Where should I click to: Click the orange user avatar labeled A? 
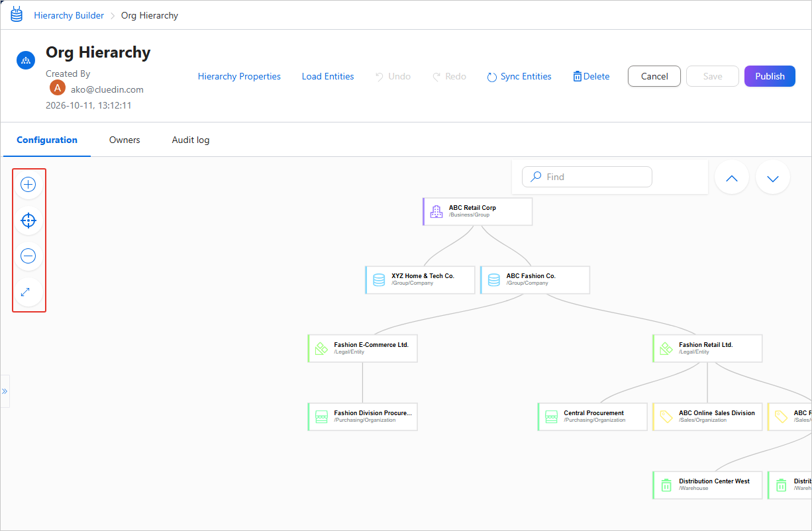[x=58, y=88]
